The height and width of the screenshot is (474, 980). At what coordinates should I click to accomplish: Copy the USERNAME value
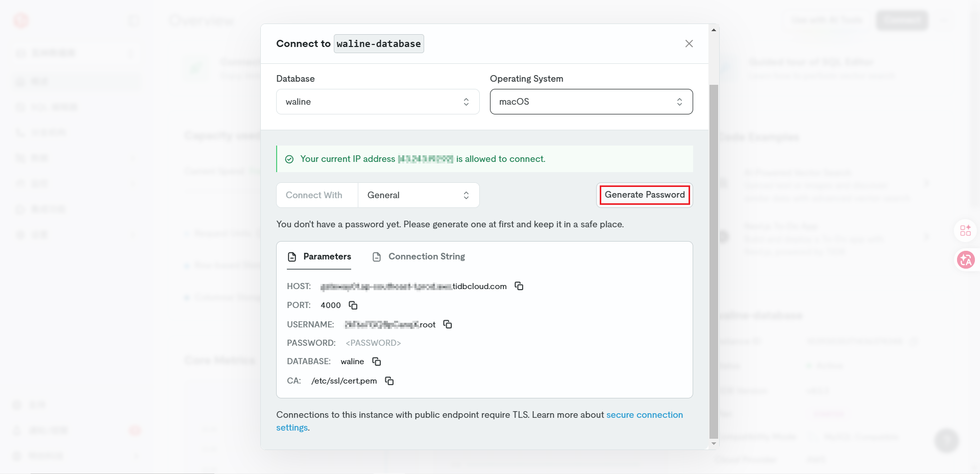coord(448,324)
